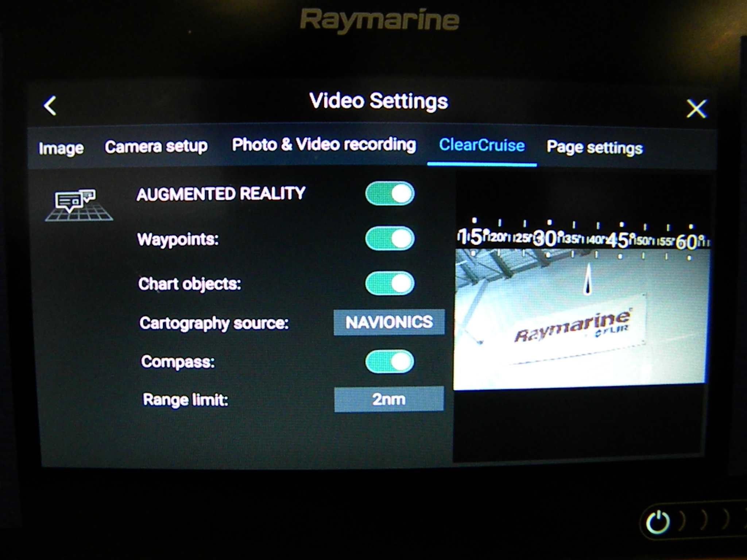Go to the Image tab

pyautogui.click(x=62, y=147)
